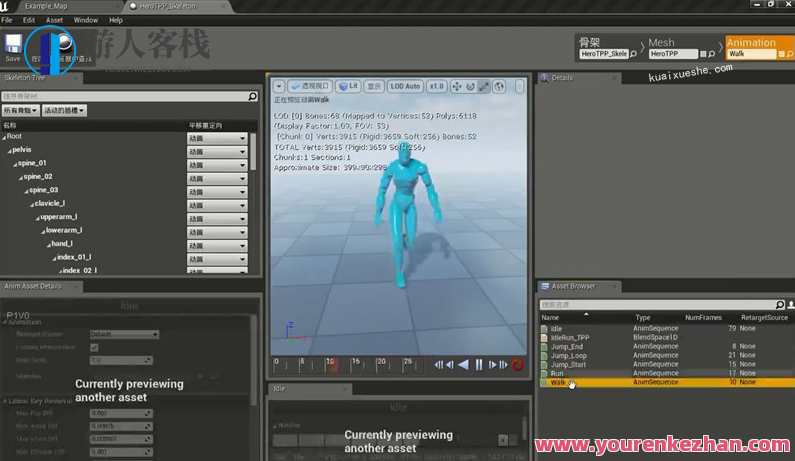Toggle the world/local coordinate globe icon
This screenshot has height=461, width=795.
pos(499,87)
